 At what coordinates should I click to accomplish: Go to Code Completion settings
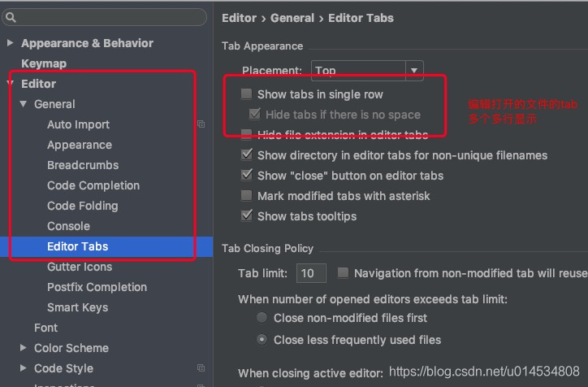[x=93, y=185]
